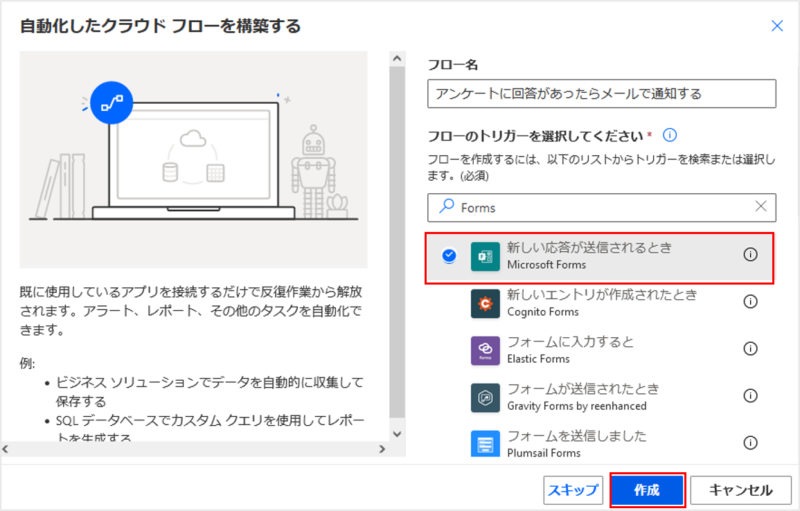Deselect the checked Microsoft Forms trigger radio
The width and height of the screenshot is (800, 511).
(x=448, y=256)
